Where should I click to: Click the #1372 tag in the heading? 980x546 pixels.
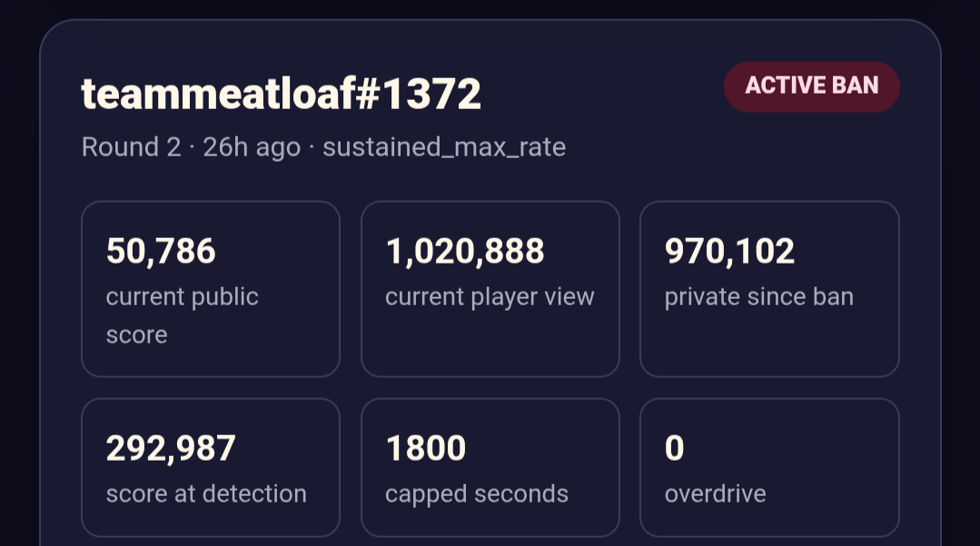coord(419,94)
